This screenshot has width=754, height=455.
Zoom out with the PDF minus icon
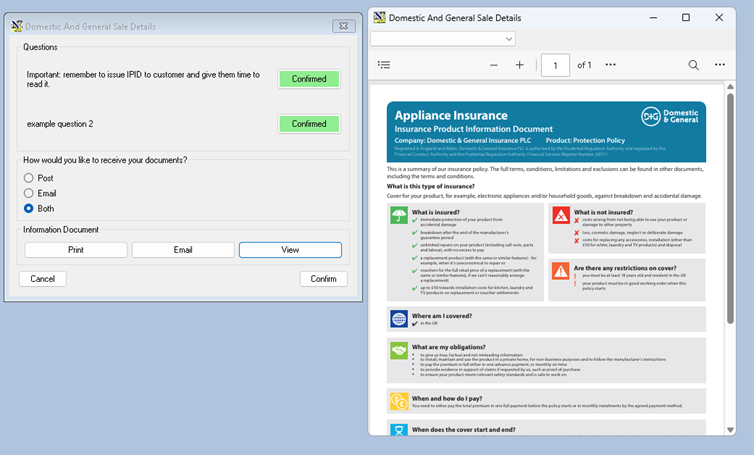coord(494,65)
